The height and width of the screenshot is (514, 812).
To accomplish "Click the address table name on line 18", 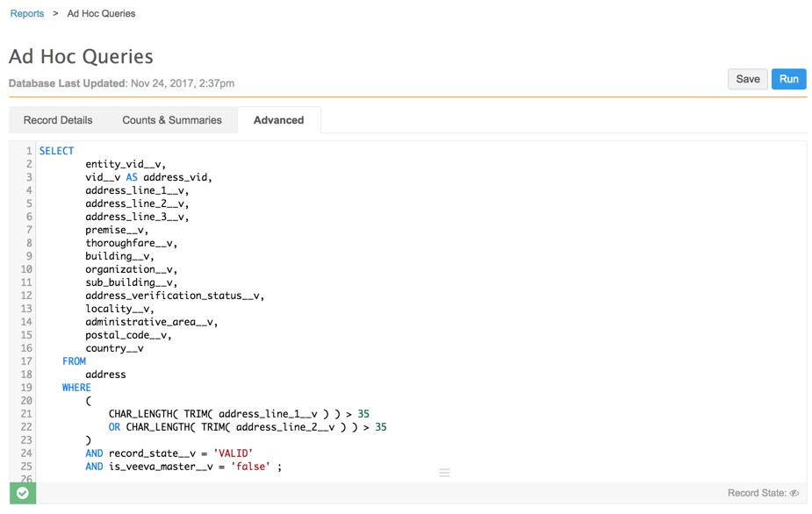I will pyautogui.click(x=105, y=375).
